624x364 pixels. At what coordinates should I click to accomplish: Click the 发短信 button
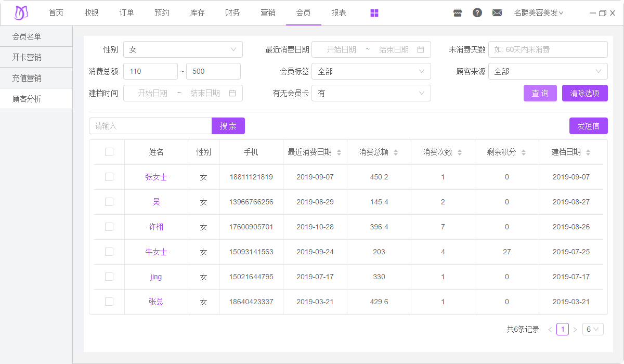click(588, 126)
